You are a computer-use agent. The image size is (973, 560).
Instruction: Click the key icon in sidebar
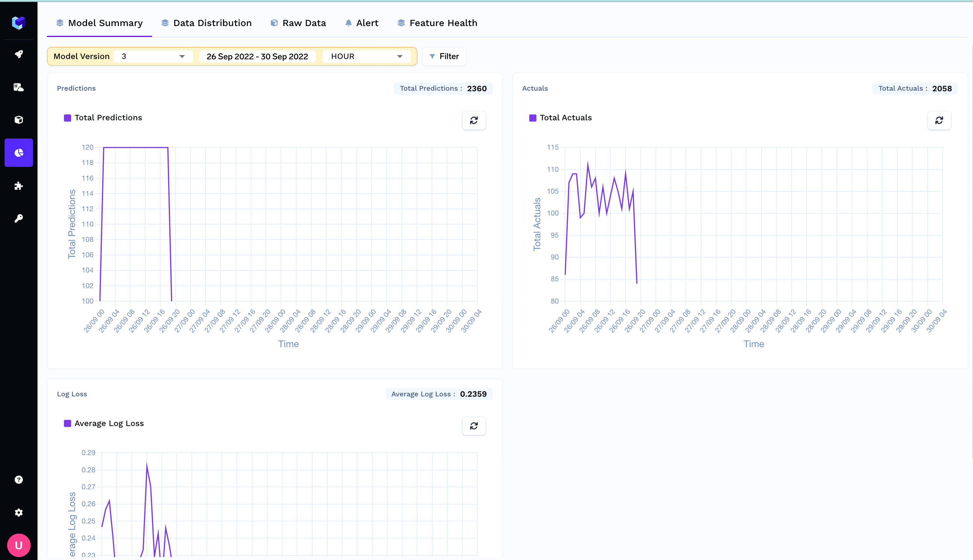[19, 218]
